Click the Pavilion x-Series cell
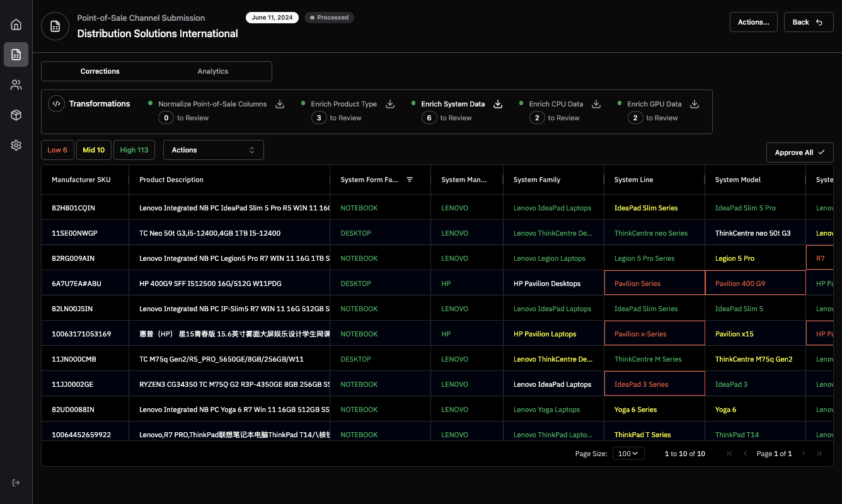The width and height of the screenshot is (842, 504). coord(654,334)
